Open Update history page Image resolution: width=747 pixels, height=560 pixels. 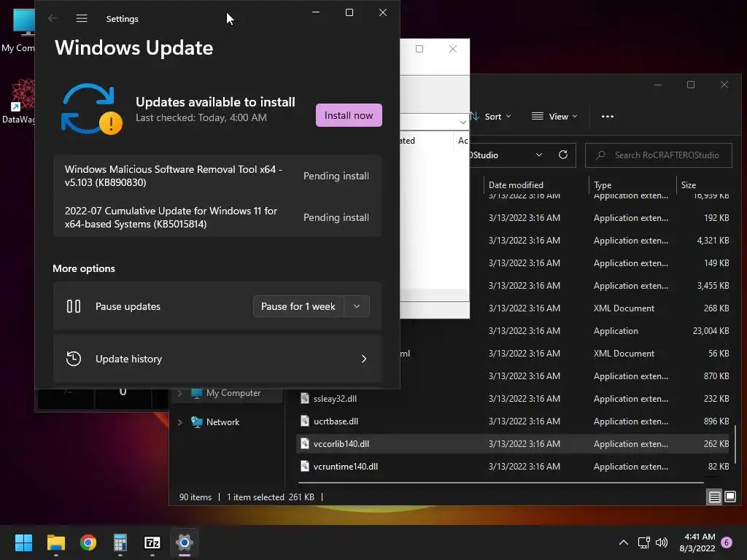point(217,359)
